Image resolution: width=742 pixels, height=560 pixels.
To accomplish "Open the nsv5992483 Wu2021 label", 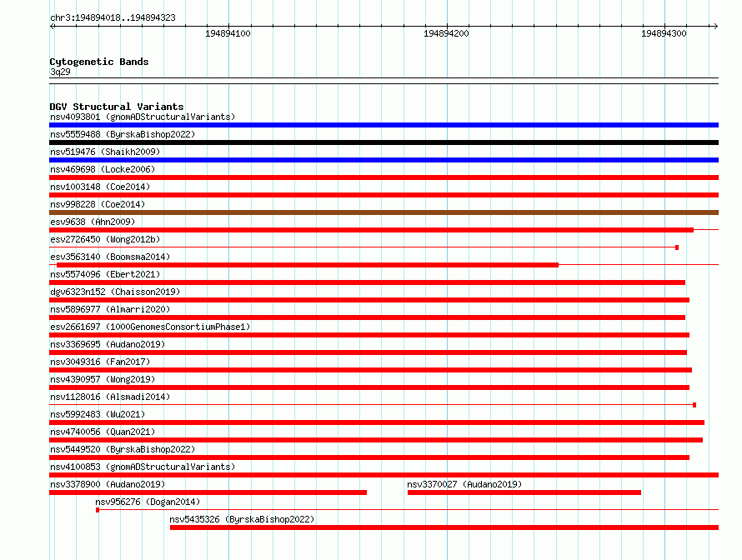I will click(x=98, y=414).
